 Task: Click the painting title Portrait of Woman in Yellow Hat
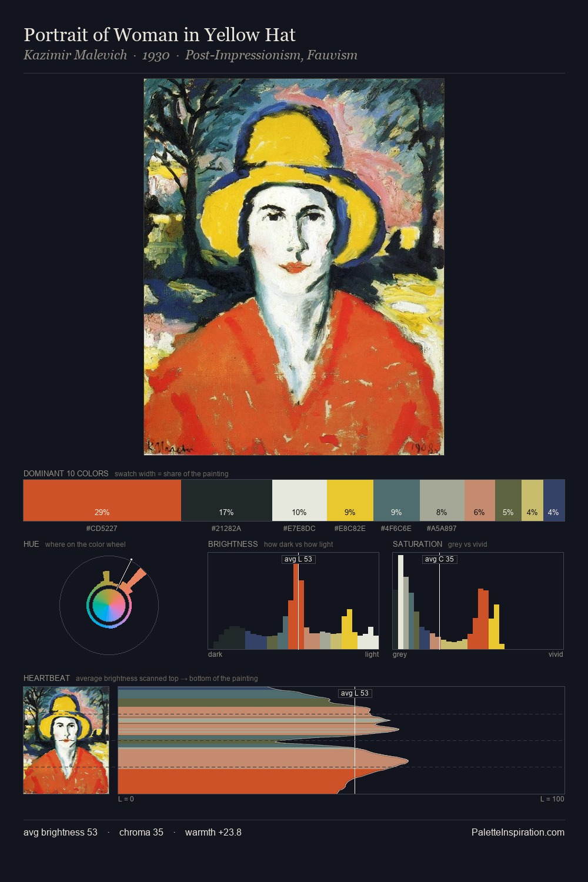[159, 35]
